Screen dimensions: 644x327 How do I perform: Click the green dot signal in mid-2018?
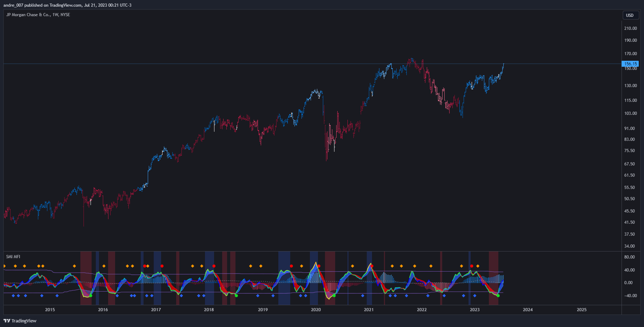click(236, 296)
